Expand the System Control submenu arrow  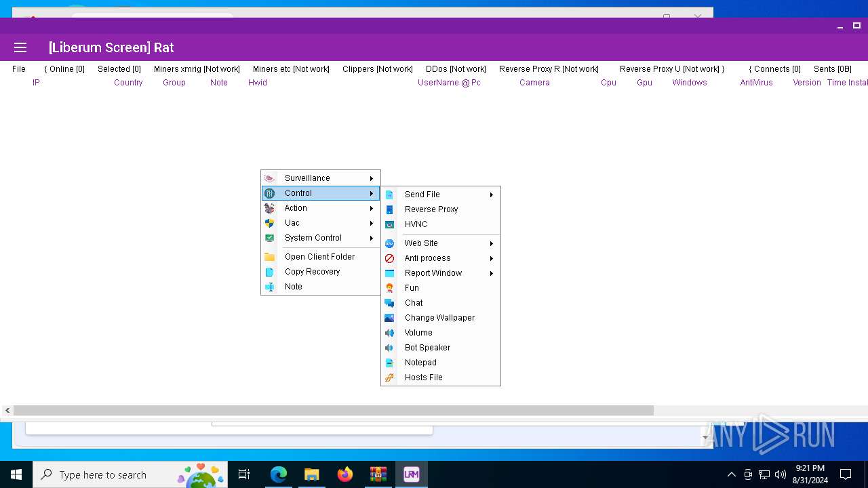(x=372, y=238)
